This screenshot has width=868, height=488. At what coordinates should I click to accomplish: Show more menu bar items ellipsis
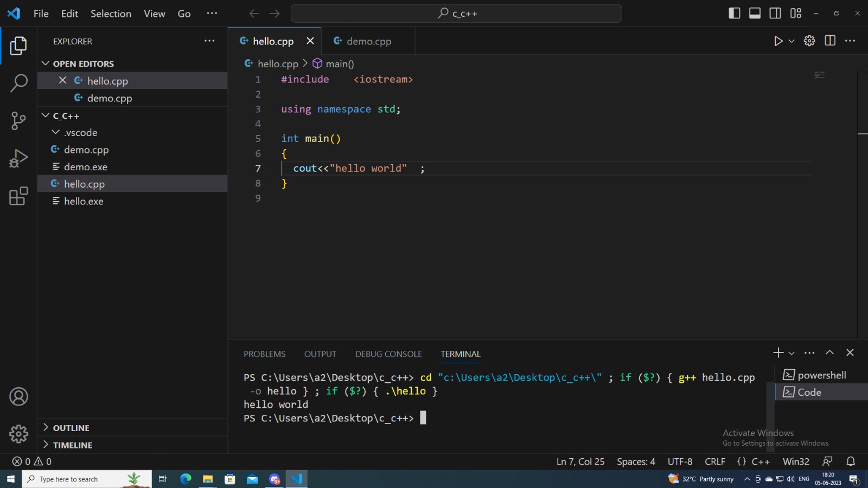pyautogui.click(x=212, y=14)
